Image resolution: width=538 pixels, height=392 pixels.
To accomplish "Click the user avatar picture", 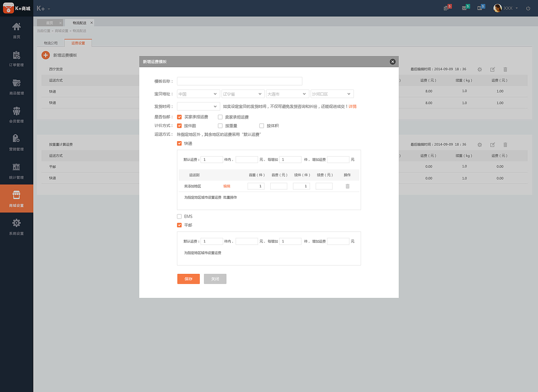I will coord(498,8).
